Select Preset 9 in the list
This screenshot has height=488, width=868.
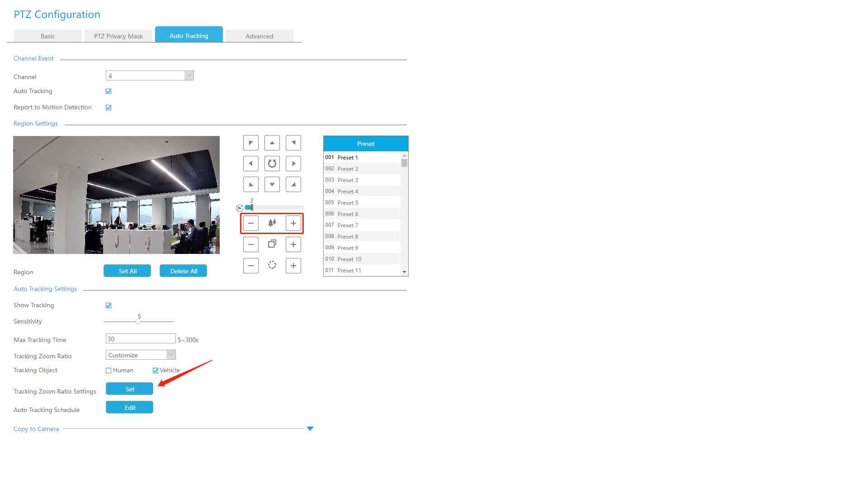coord(362,248)
